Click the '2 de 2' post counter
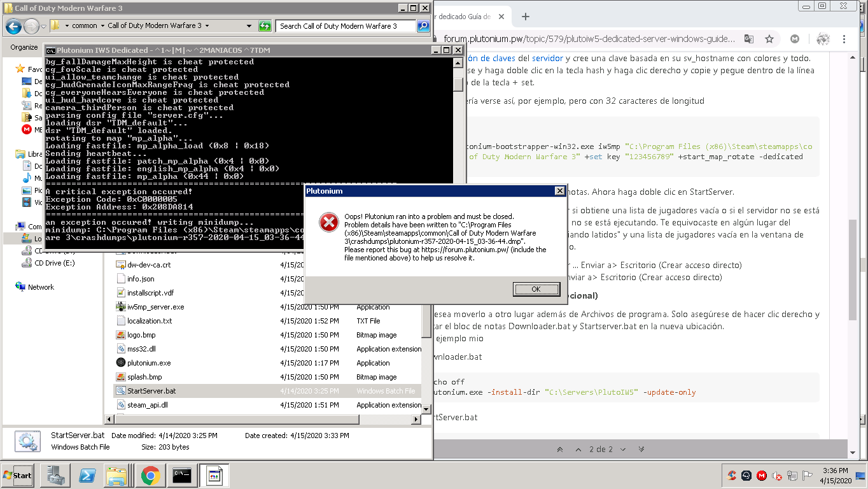The height and width of the screenshot is (489, 868). [601, 449]
